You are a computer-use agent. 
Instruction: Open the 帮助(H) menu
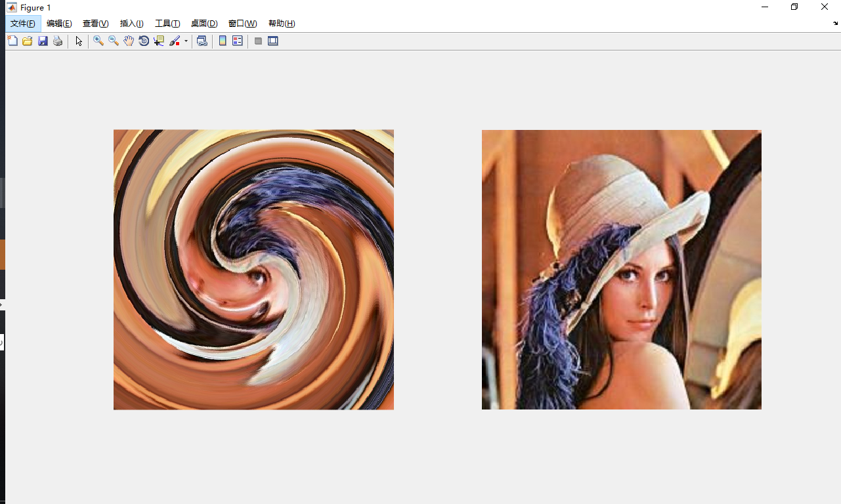click(x=282, y=24)
